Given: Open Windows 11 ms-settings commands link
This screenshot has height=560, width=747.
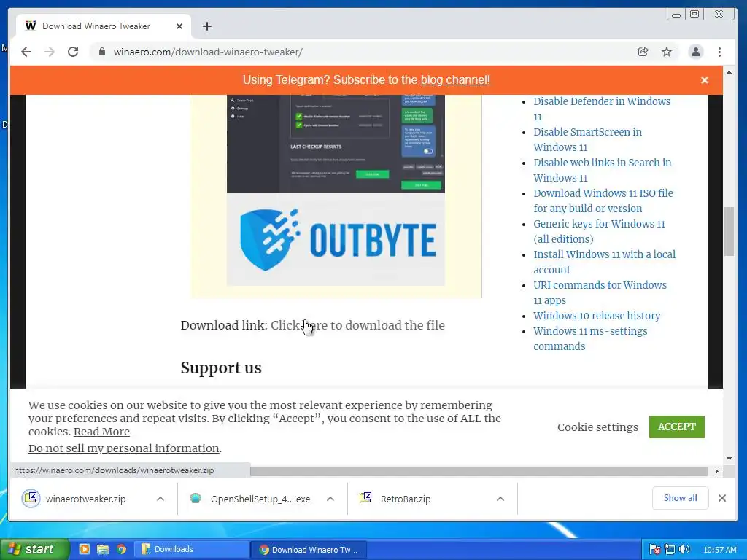Looking at the screenshot, I should (x=590, y=338).
